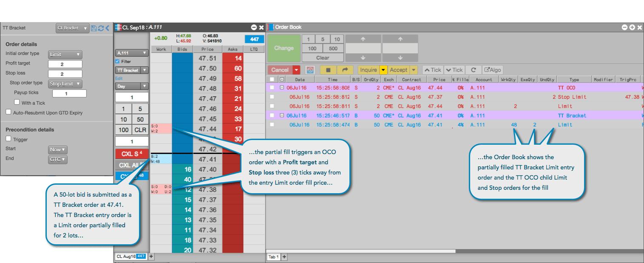Enable the With a Tick checkbox
This screenshot has height=263, width=644.
[17, 102]
